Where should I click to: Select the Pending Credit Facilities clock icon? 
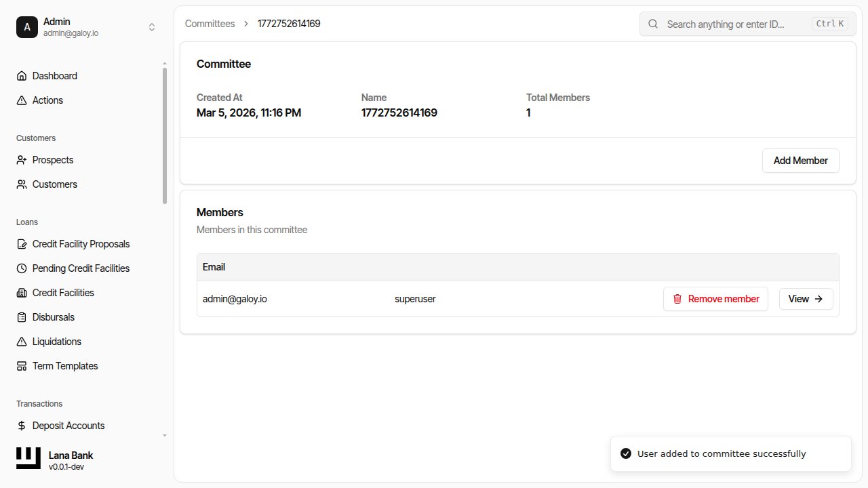21,268
